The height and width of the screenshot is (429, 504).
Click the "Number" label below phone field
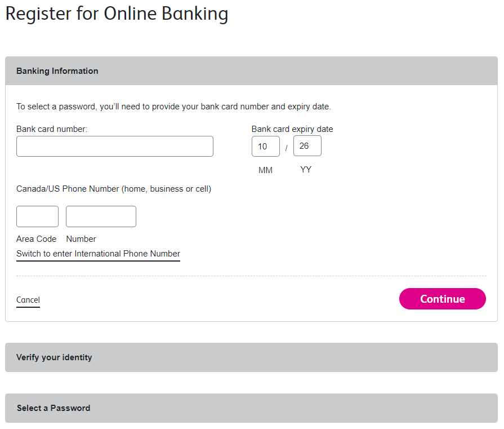coord(81,239)
